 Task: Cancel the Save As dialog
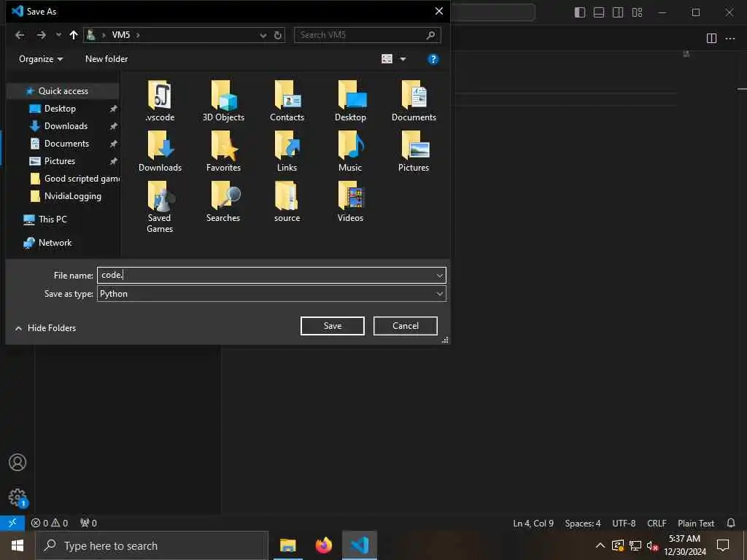pyautogui.click(x=406, y=326)
